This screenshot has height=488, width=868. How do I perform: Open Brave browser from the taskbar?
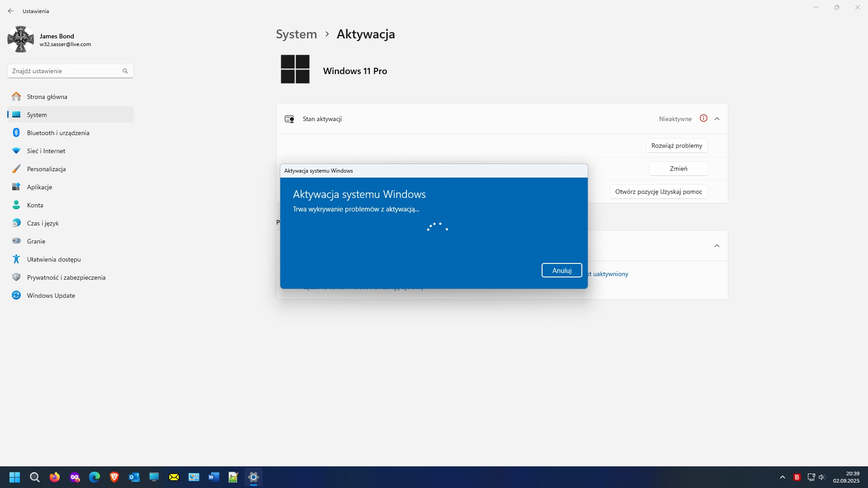[114, 477]
